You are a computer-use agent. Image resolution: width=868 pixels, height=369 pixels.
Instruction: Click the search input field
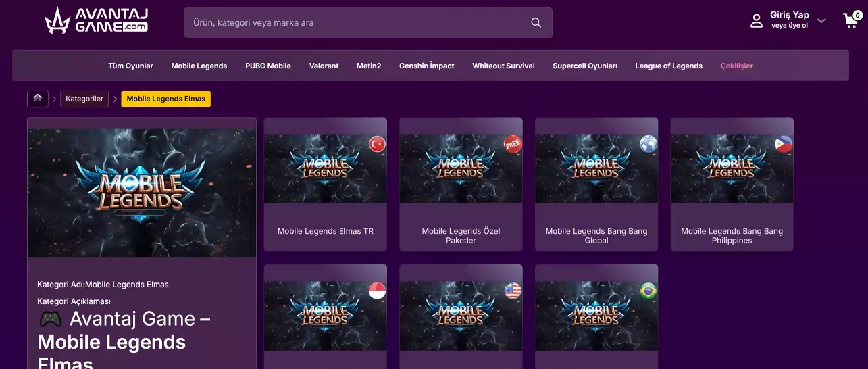point(368,22)
